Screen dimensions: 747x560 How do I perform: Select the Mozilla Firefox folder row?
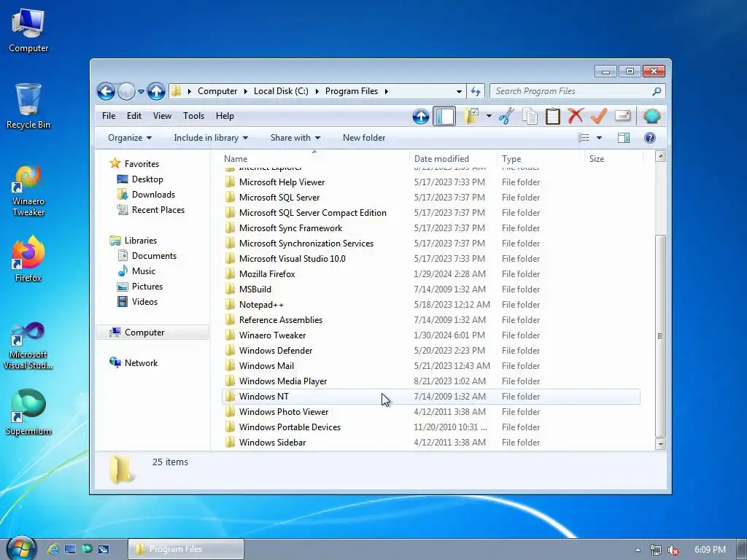point(431,274)
